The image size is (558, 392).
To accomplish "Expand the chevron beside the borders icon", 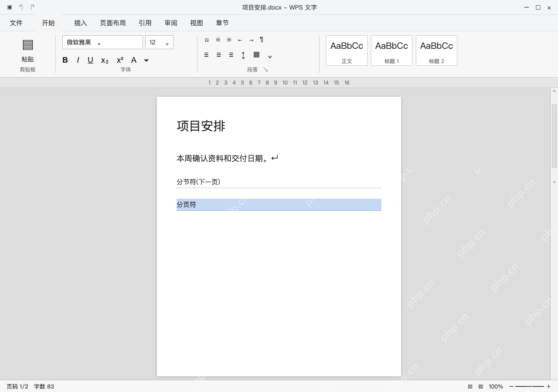I will tap(270, 57).
